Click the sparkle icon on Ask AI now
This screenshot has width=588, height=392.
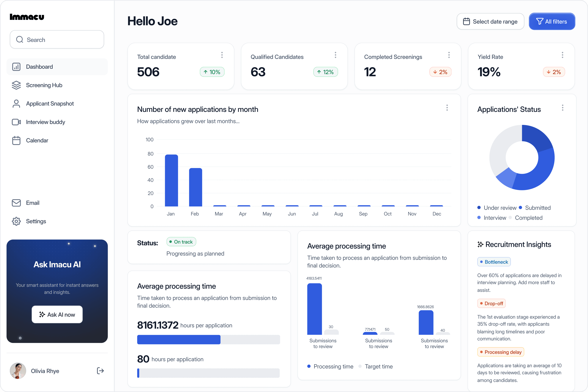click(x=42, y=314)
